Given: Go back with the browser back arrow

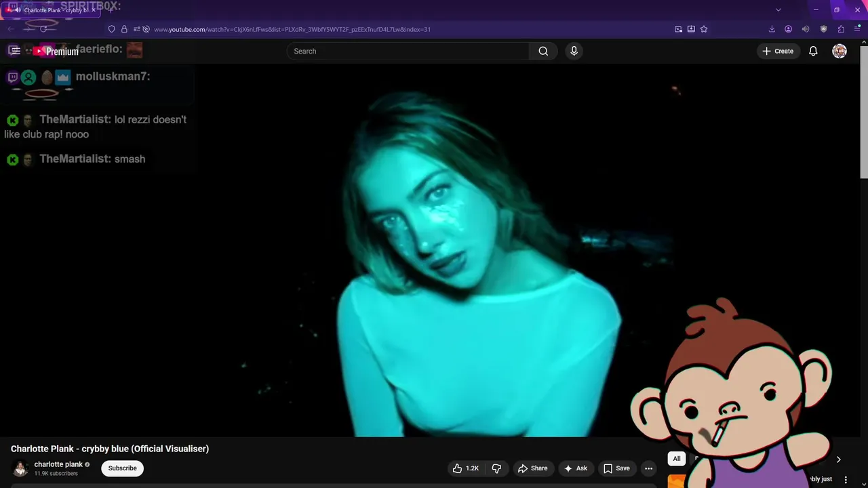Looking at the screenshot, I should [12, 29].
